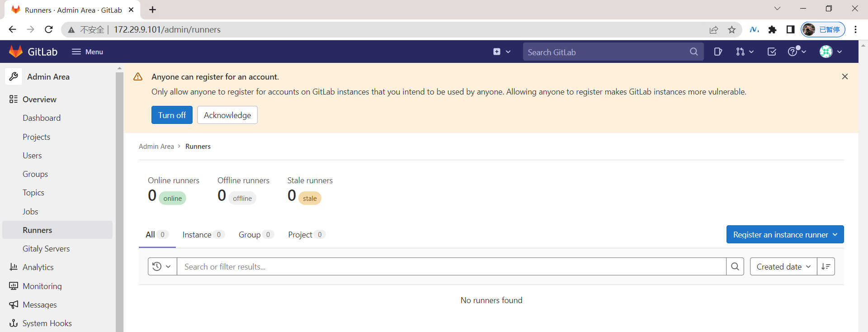Expand the recent searches history dropdown
The image size is (868, 332).
(162, 266)
